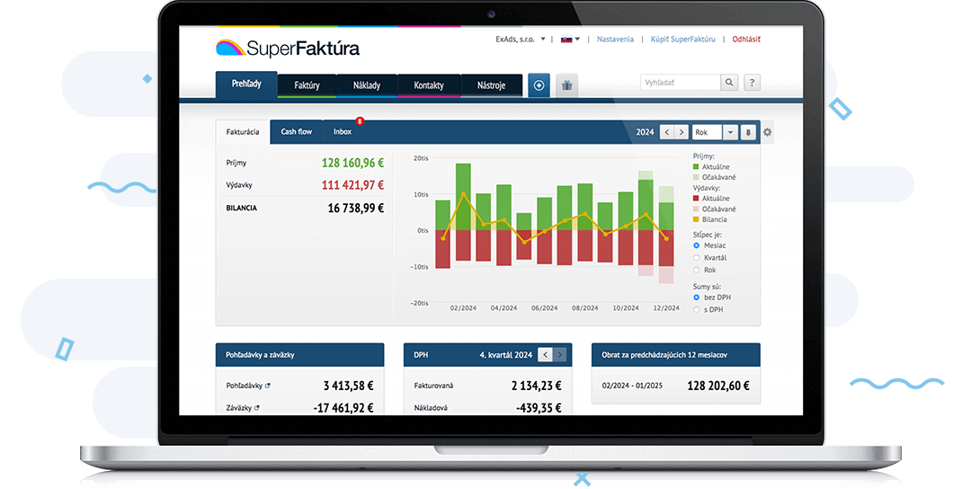Click the Kúpiť SuperFaktúru link

coord(683,39)
